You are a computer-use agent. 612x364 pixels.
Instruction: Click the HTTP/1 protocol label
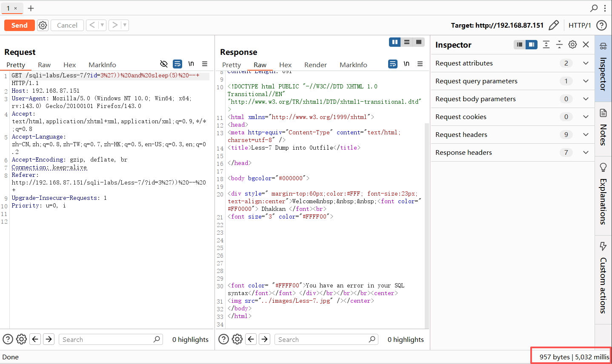coord(580,26)
